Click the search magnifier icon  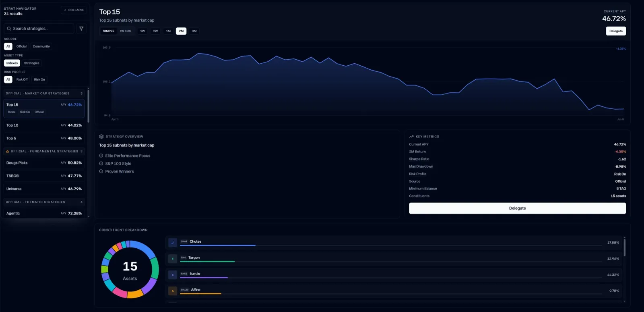click(9, 29)
